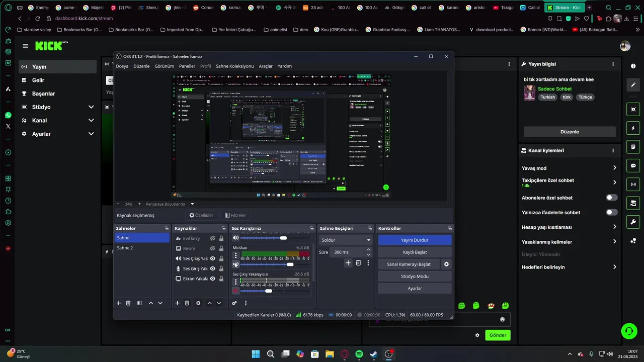The image size is (644, 362).
Task: Unlock the Ekran Yakala source
Action: tap(221, 279)
